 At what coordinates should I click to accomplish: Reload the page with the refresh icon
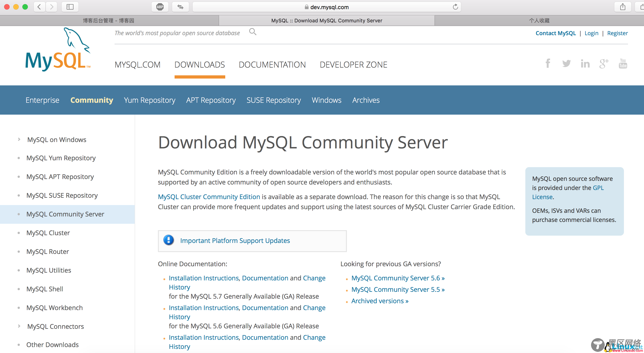(x=455, y=7)
